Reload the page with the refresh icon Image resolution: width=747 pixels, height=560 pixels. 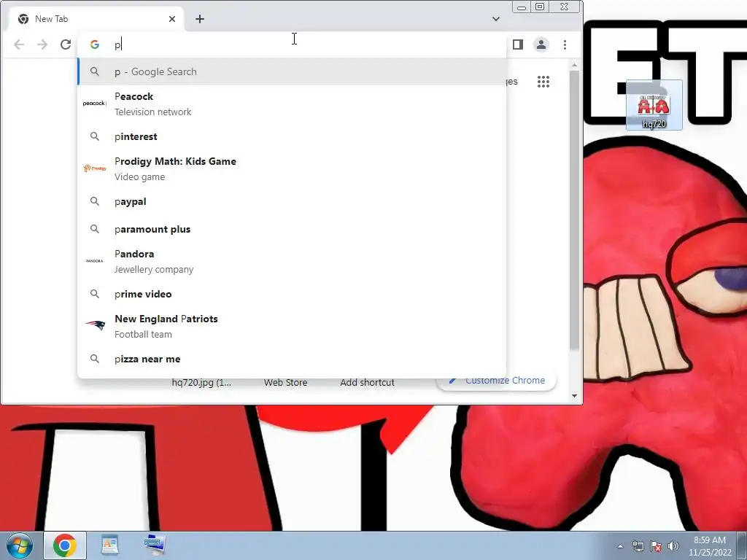click(x=66, y=44)
